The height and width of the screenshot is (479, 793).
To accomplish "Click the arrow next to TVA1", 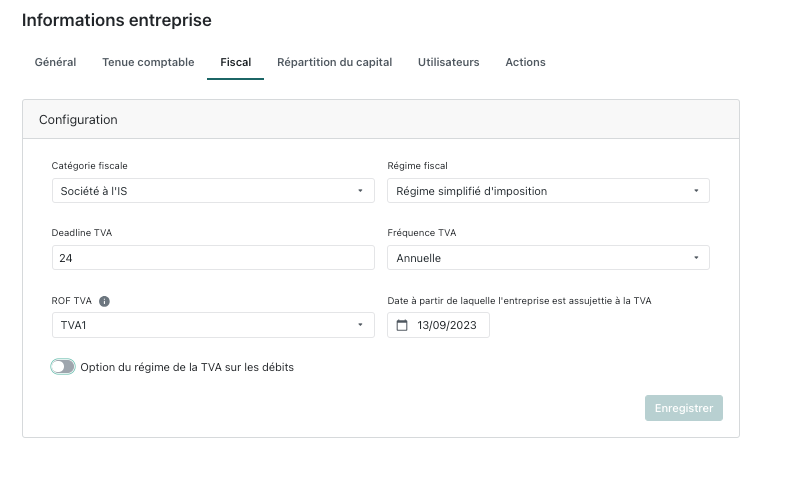I will 360,325.
